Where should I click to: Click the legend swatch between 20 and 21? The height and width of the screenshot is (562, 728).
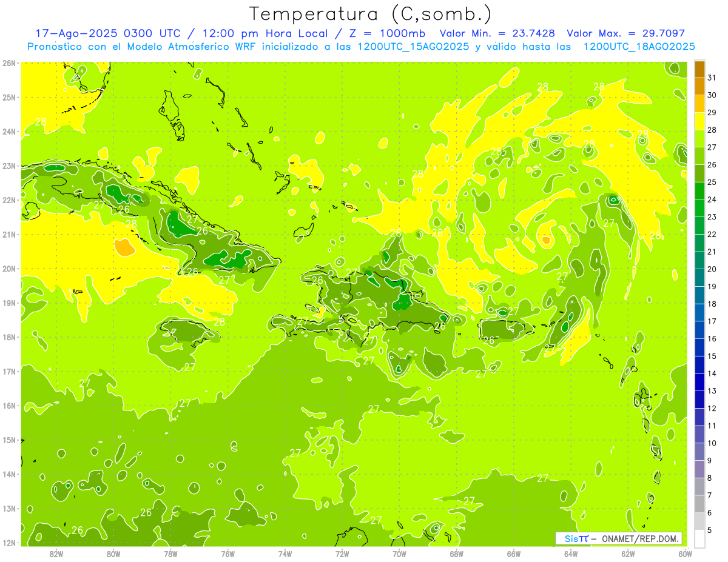click(699, 261)
